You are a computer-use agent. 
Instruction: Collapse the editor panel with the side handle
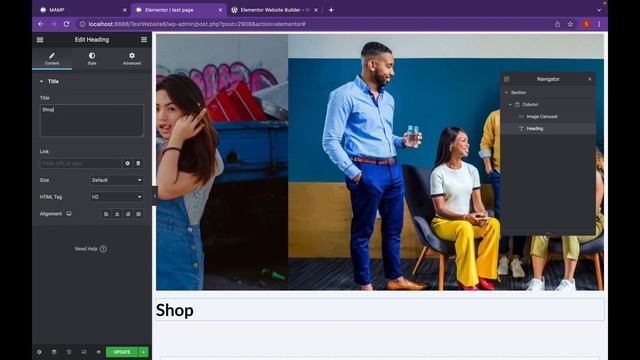pos(154,196)
